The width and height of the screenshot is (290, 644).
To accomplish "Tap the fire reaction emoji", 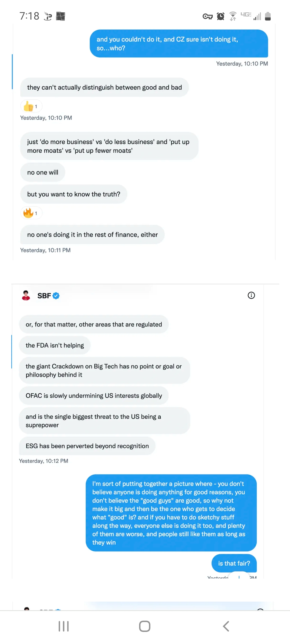I will click(x=28, y=213).
